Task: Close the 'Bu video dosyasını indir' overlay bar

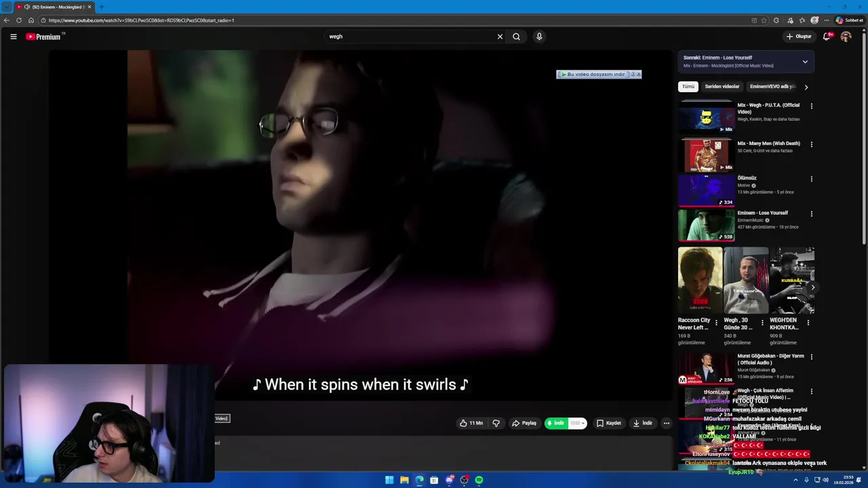Action: coord(638,75)
